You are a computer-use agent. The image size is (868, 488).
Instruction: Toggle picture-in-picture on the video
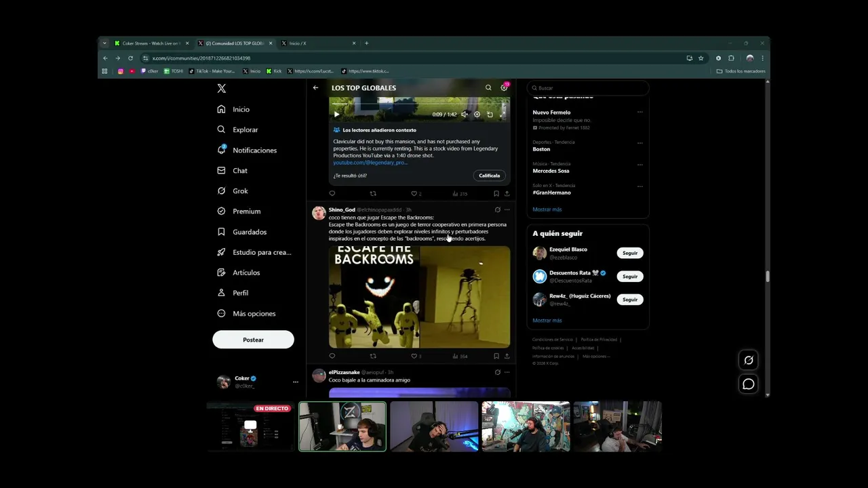tap(490, 115)
